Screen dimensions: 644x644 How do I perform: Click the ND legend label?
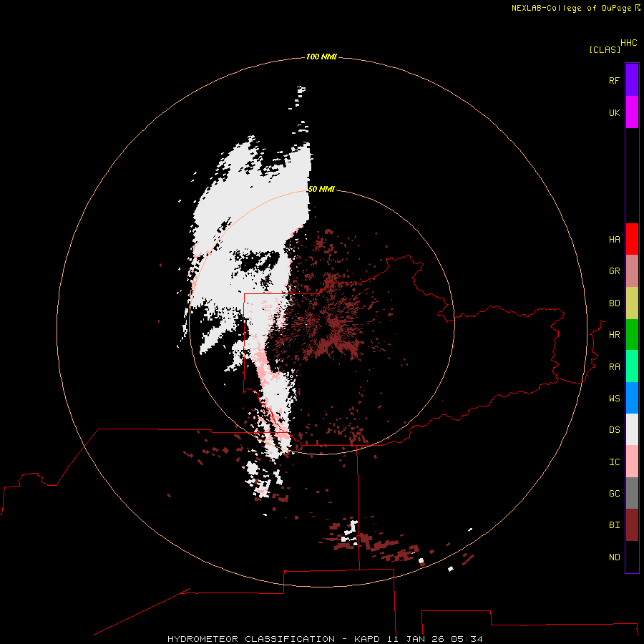[615, 557]
